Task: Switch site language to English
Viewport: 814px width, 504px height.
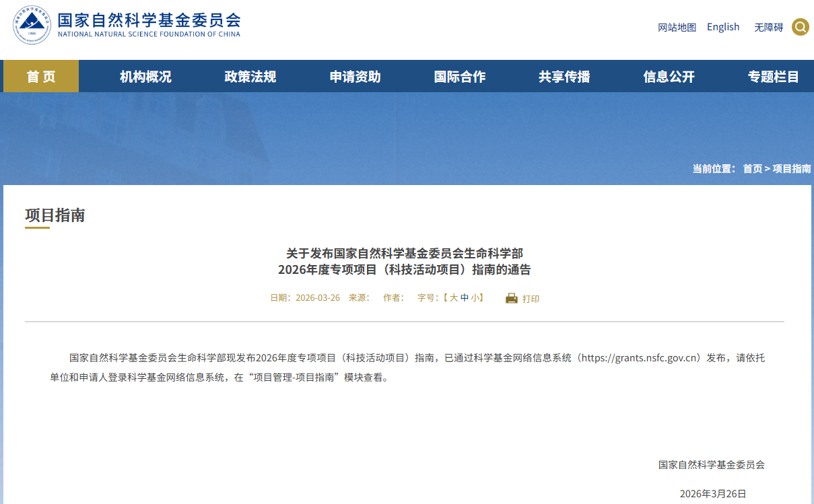Action: tap(723, 27)
